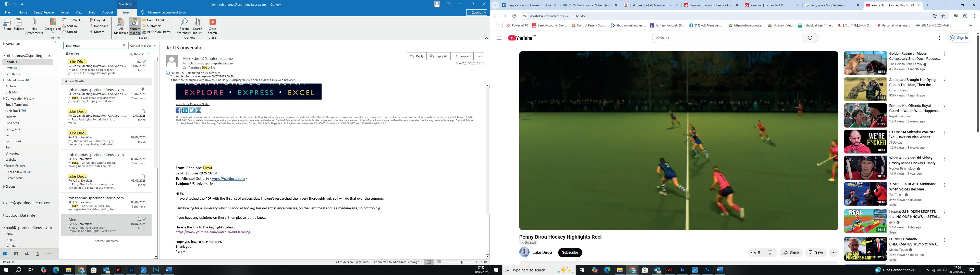Open the Current Mailbox scope dropdown
980x275 pixels.
[x=142, y=46]
